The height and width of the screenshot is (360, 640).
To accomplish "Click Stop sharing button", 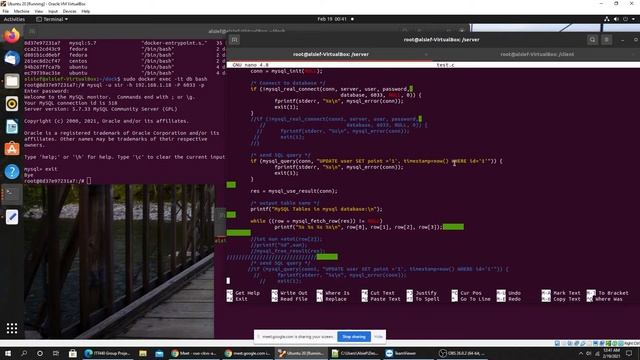I will (354, 337).
